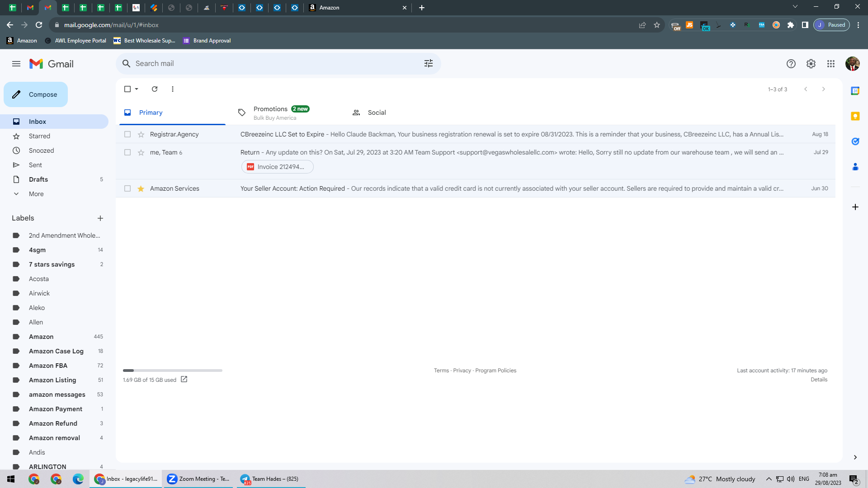The width and height of the screenshot is (868, 488).
Task: Open the Invoice 212494 PDF attachment chip
Action: tap(277, 167)
